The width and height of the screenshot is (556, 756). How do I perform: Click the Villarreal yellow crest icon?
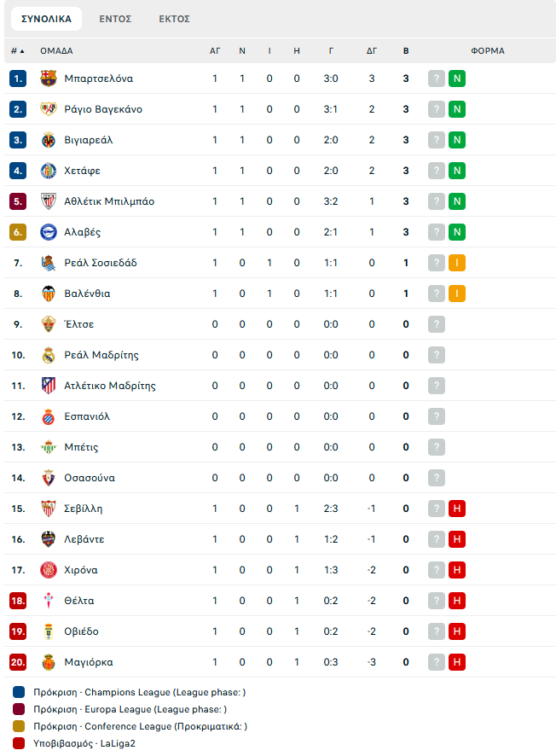(48, 140)
